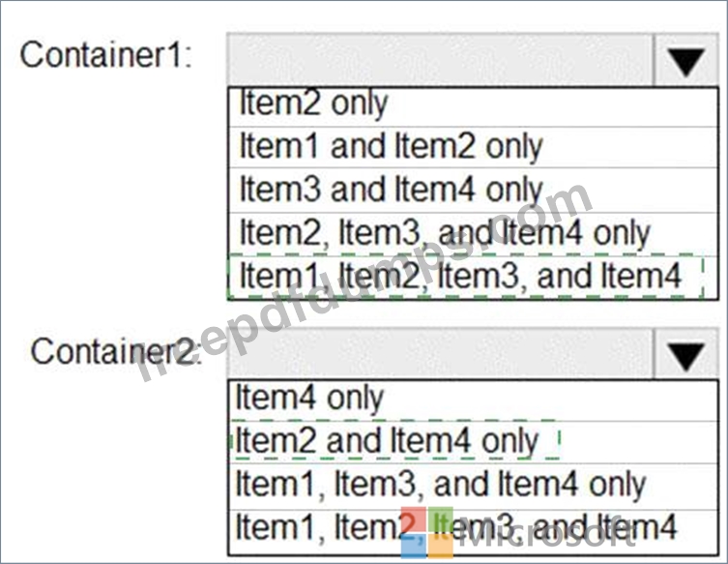Click the Container1 label

point(105,55)
